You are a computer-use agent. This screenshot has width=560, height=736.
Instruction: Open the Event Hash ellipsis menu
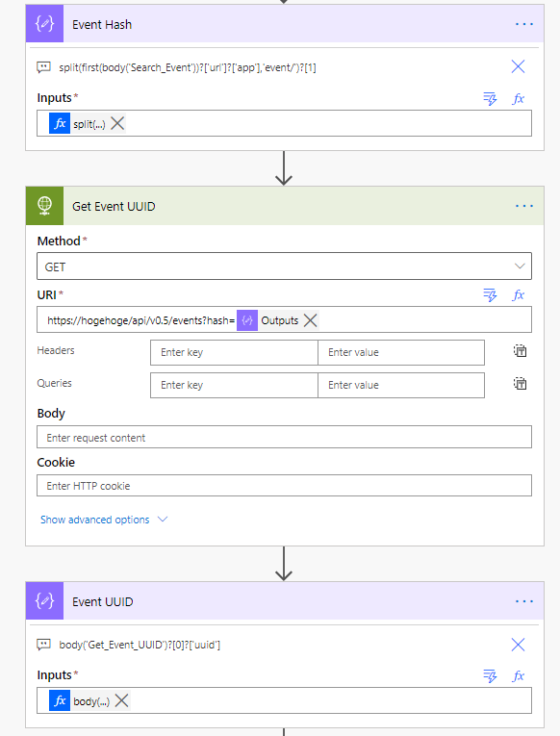coord(523,24)
